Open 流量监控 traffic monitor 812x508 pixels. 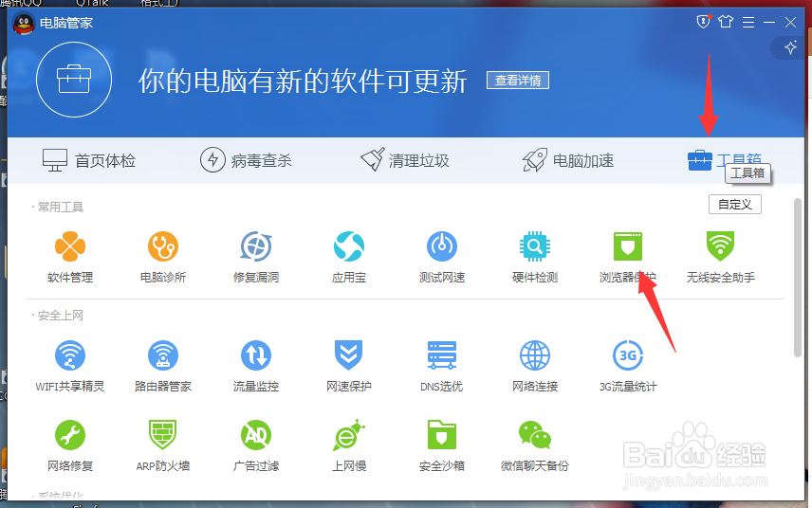click(x=256, y=366)
